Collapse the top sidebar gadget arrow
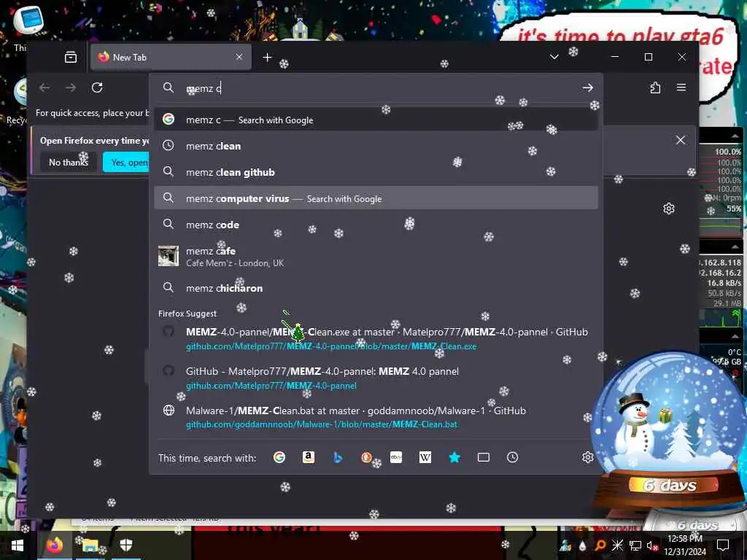The width and height of the screenshot is (747, 560). click(735, 136)
